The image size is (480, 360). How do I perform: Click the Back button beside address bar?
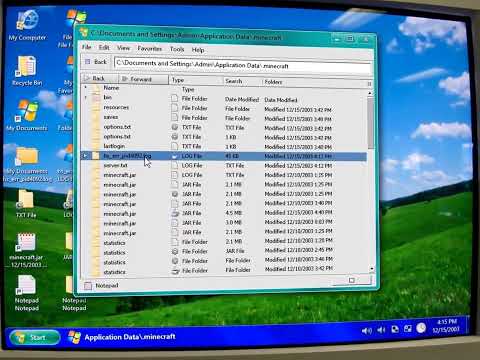96,62
